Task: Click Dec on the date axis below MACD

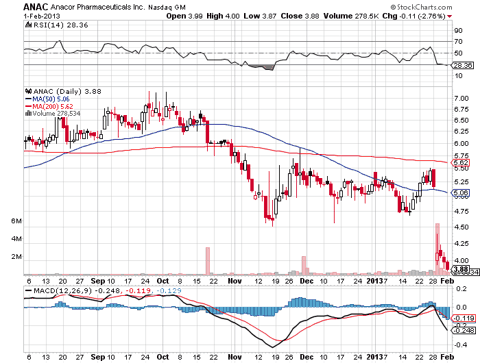Action: (x=307, y=357)
